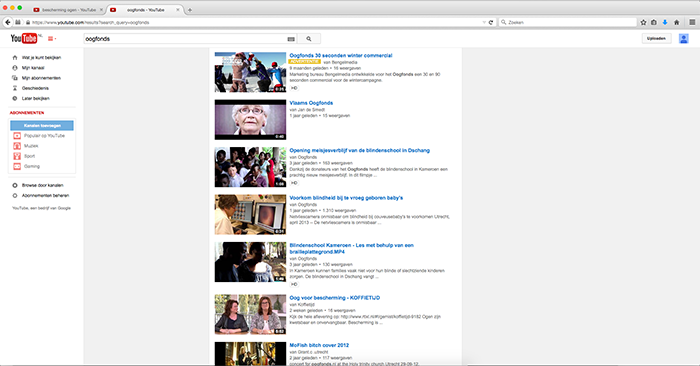Click the Sport channel icon

click(17, 156)
